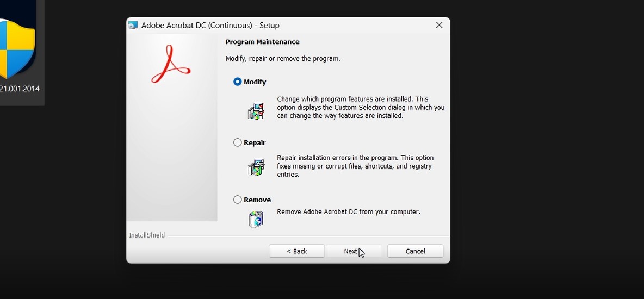Click the shield installer icon on desktop

(17, 48)
